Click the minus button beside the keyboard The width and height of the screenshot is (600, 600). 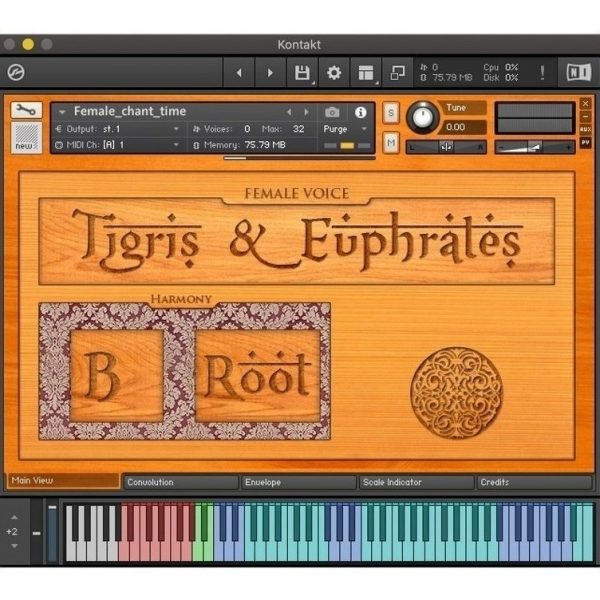36,533
